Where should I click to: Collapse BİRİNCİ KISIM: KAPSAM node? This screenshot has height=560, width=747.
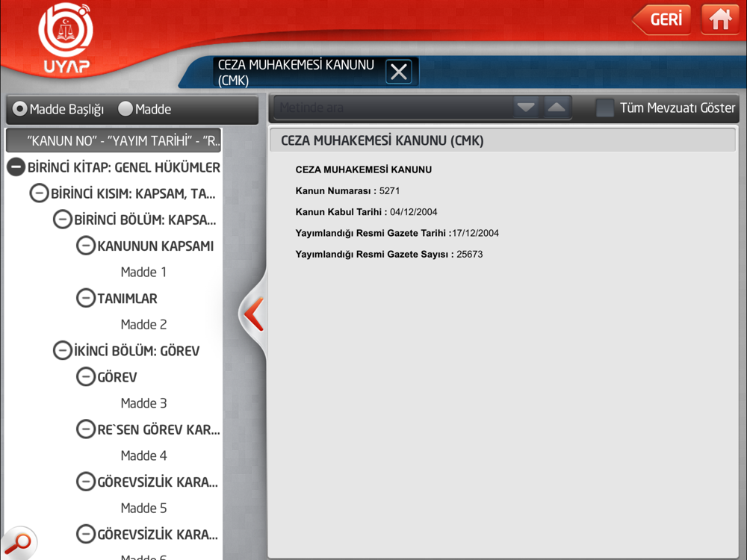click(39, 193)
